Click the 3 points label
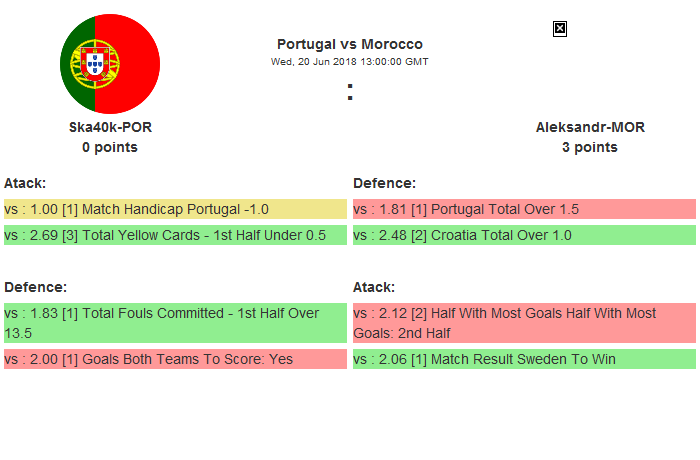Screen dimensions: 700x460 click(590, 147)
